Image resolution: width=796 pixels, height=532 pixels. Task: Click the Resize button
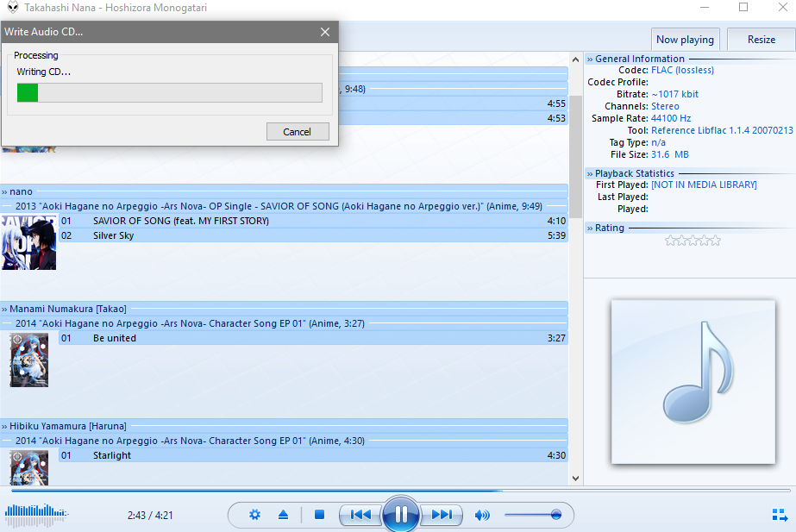(x=761, y=39)
